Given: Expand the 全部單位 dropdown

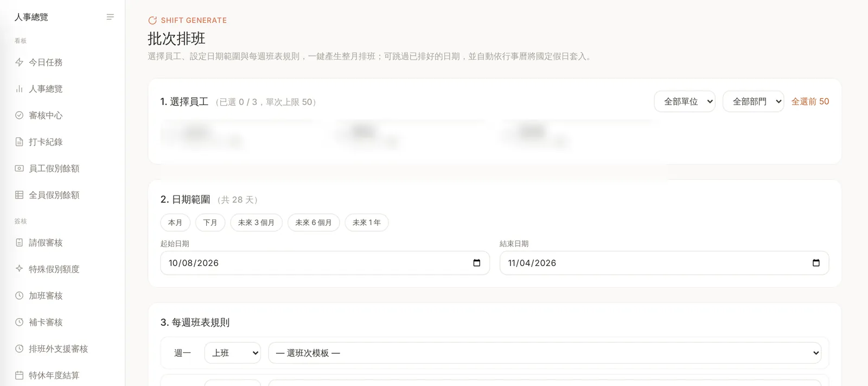Looking at the screenshot, I should (685, 102).
